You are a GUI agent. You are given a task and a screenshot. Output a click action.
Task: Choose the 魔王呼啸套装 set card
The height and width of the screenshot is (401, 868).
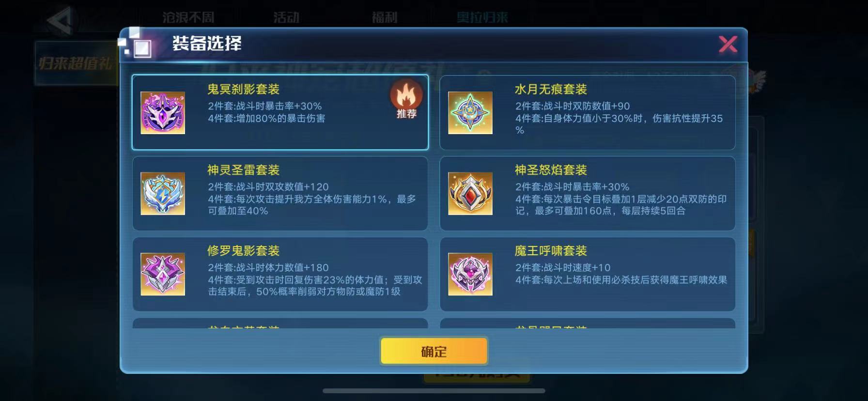click(x=587, y=274)
